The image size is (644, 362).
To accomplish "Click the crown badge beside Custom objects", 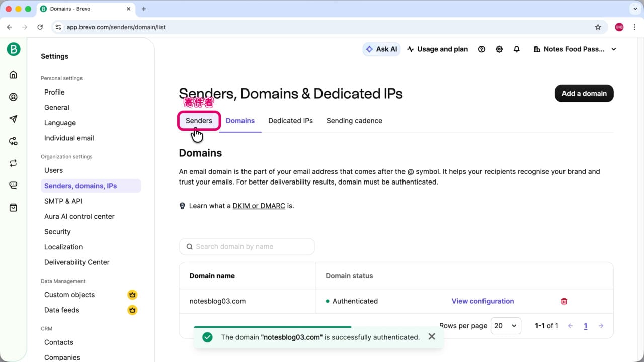I will (x=132, y=295).
